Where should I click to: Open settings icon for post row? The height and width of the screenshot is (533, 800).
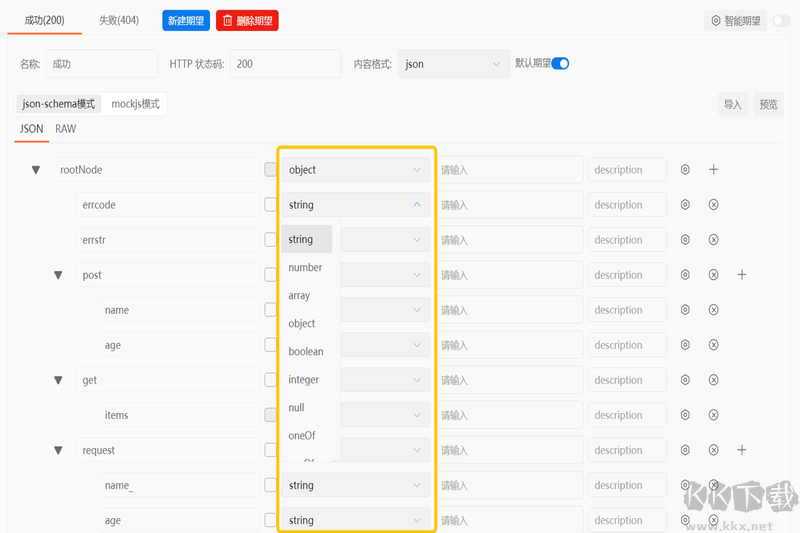(x=685, y=274)
